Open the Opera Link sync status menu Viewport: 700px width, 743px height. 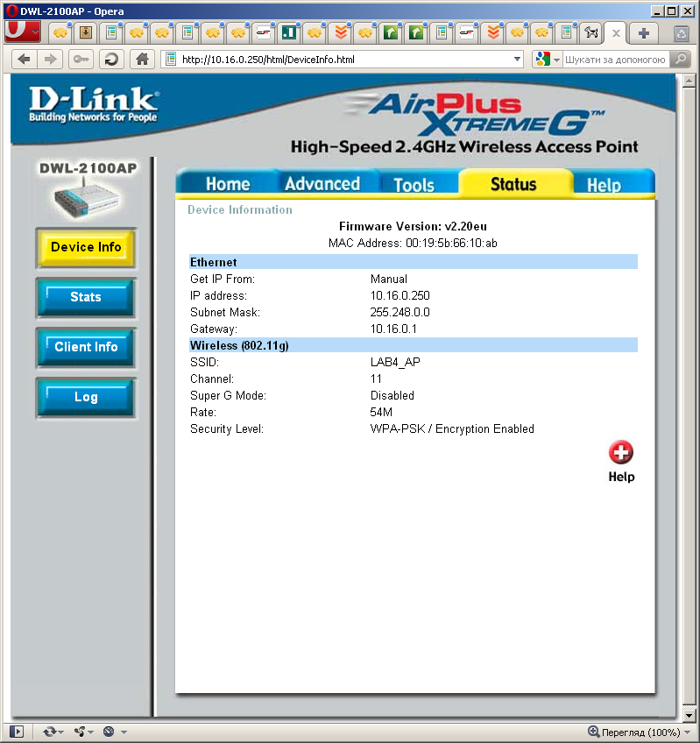coord(53,732)
